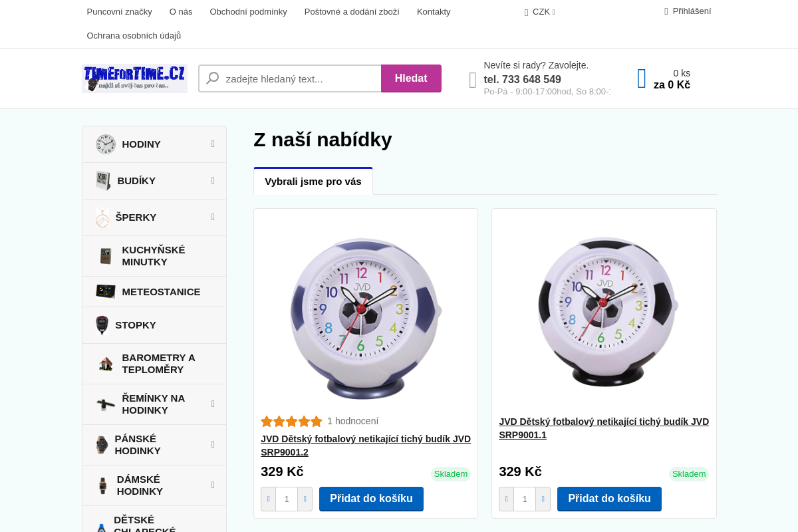Image resolution: width=798 pixels, height=532 pixels.
Task: Click the TimeForTime.cz logo
Action: pos(134,78)
